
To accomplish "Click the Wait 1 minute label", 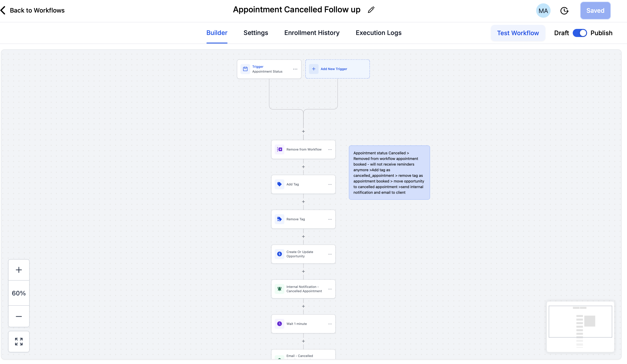I will pos(297,324).
